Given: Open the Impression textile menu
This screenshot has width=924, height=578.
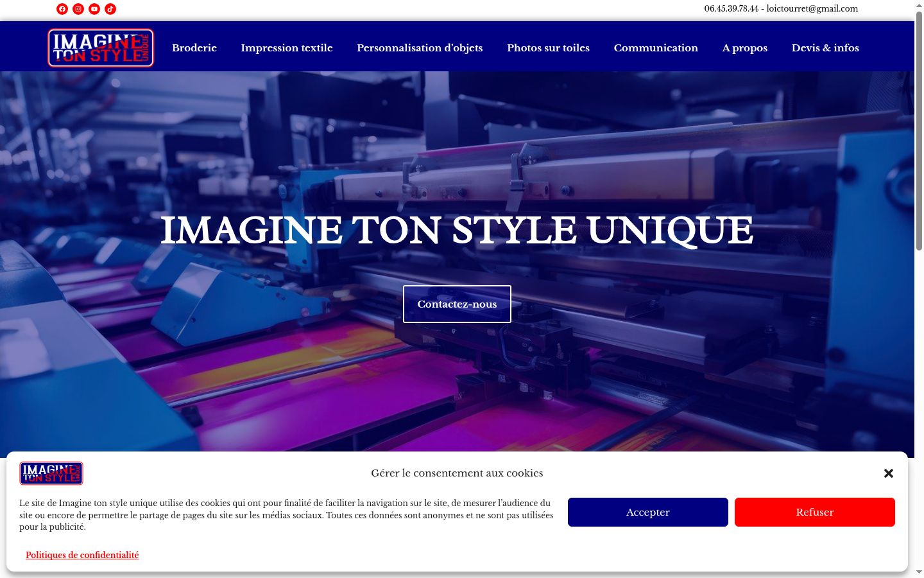Looking at the screenshot, I should [287, 48].
